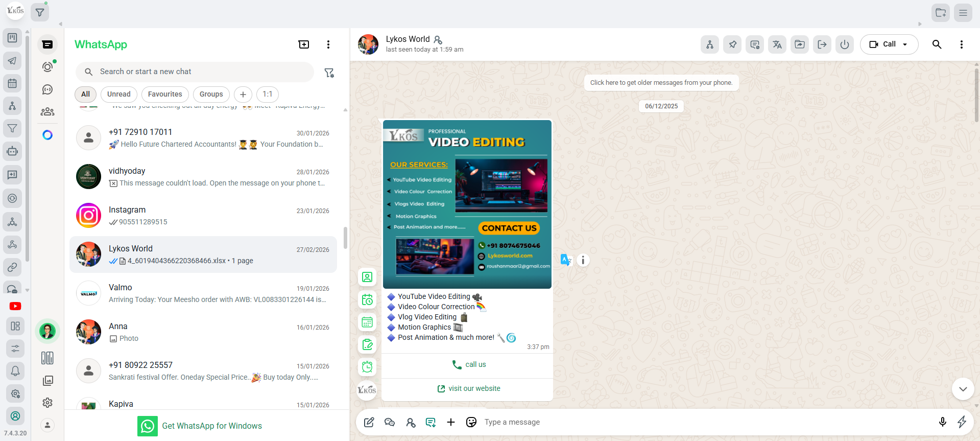Expand the Call dropdown arrow
980x441 pixels.
point(905,44)
